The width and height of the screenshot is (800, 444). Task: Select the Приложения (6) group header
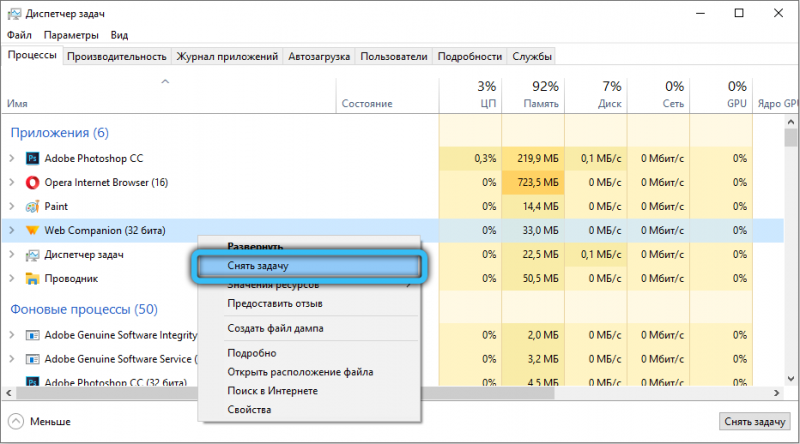coord(60,133)
